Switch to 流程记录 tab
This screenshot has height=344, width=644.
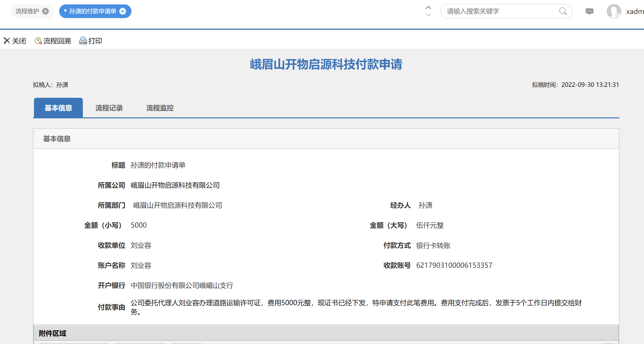click(x=109, y=108)
